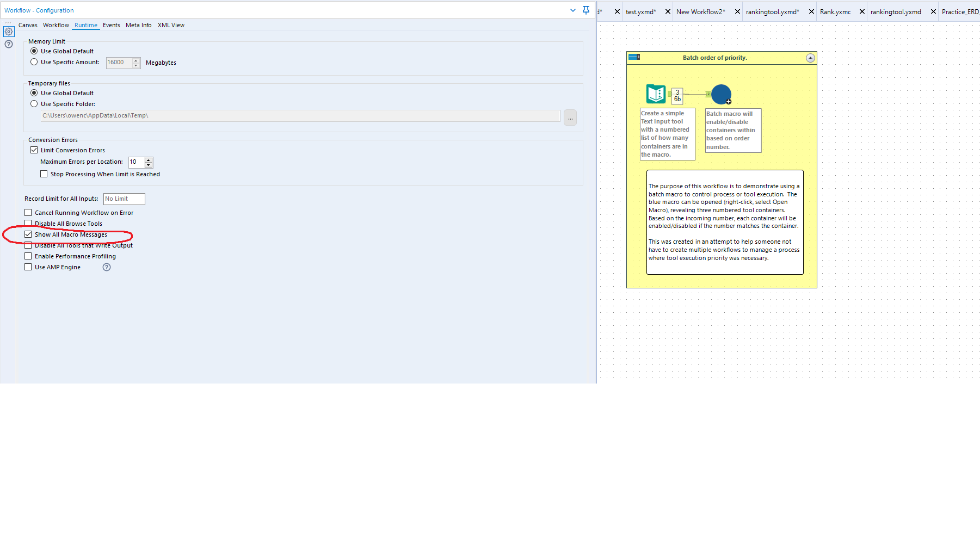The image size is (980, 544).
Task: Enable Performance Profiling
Action: pyautogui.click(x=28, y=256)
